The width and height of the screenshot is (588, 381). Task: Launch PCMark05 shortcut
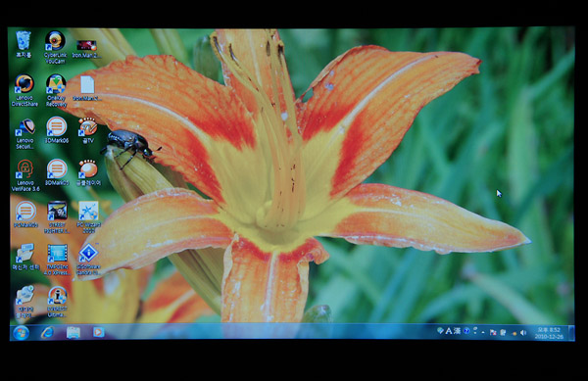point(25,214)
